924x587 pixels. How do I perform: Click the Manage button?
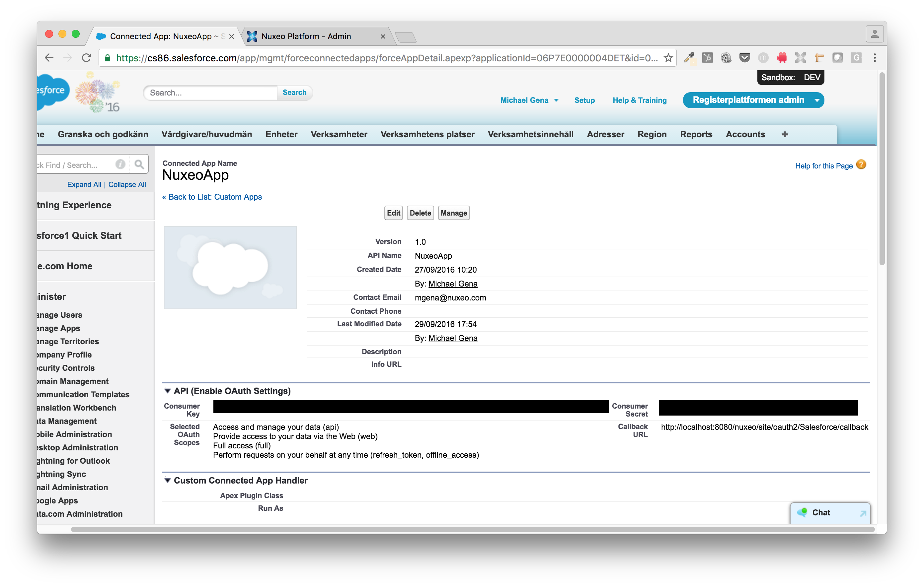point(454,213)
